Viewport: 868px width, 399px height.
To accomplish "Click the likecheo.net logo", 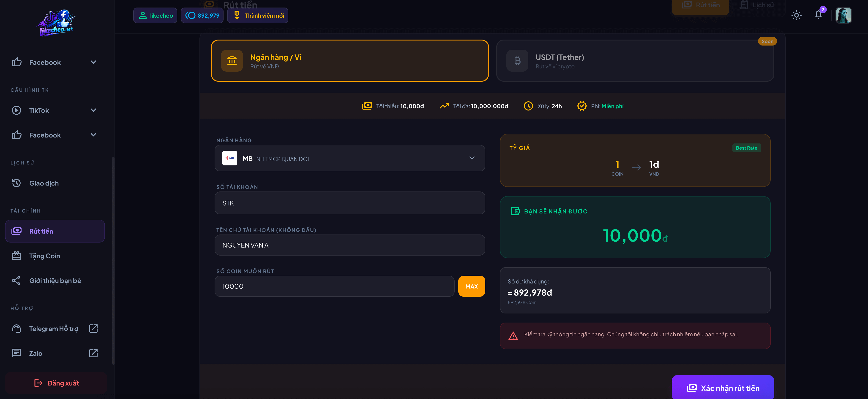I will (x=57, y=22).
